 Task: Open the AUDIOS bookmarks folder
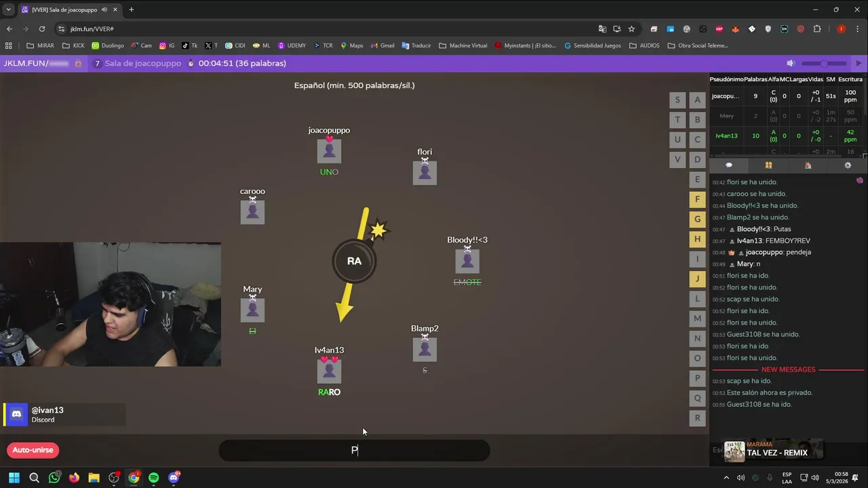coord(644,45)
